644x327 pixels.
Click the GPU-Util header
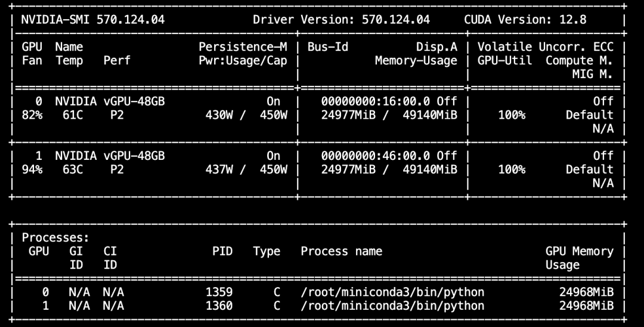[504, 60]
